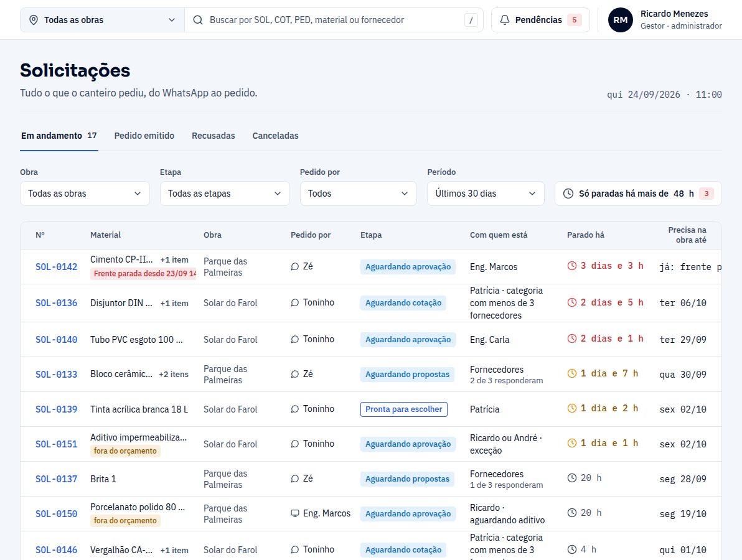Click the Pronta para escolher badge
The width and height of the screenshot is (742, 560).
point(403,409)
